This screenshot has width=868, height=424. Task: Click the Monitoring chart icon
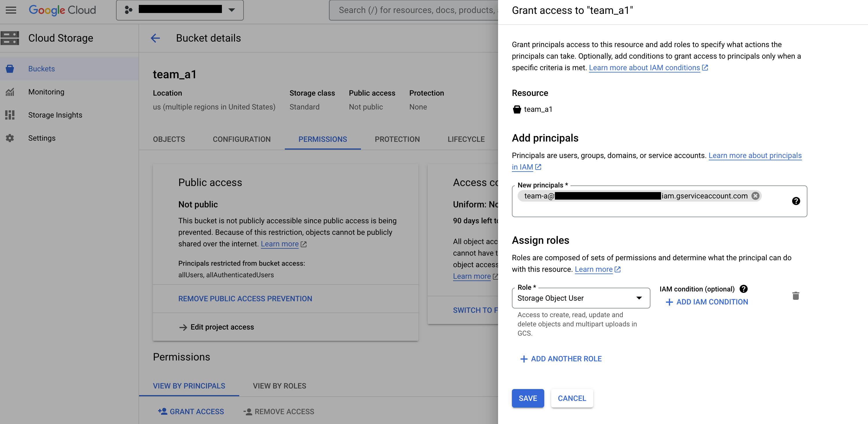(x=10, y=92)
